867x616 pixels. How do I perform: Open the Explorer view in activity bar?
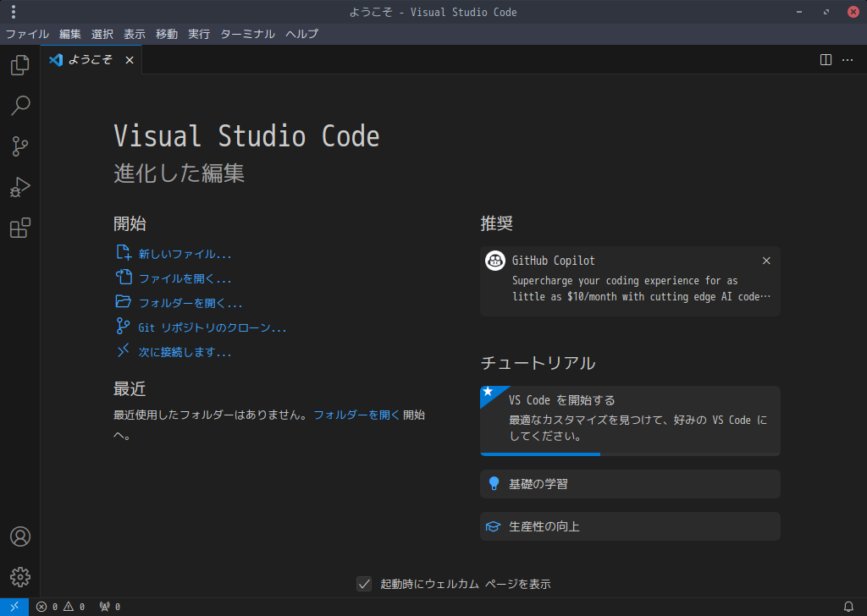[20, 64]
